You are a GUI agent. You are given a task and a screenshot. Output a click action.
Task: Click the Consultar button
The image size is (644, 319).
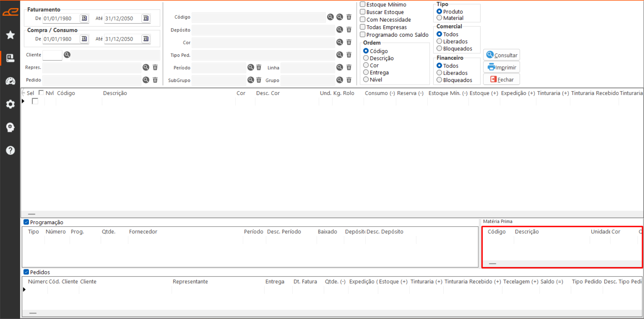coord(502,55)
